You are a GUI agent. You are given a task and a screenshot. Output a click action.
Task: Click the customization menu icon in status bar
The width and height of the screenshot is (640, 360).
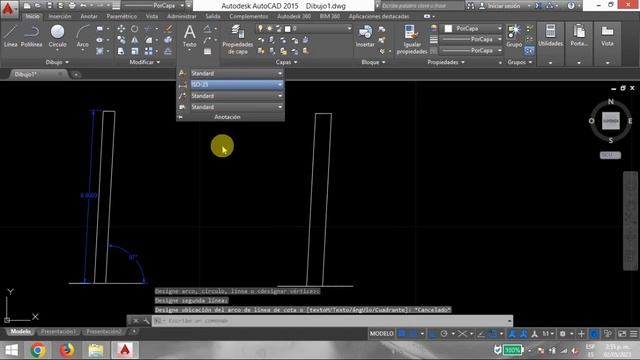[633, 334]
